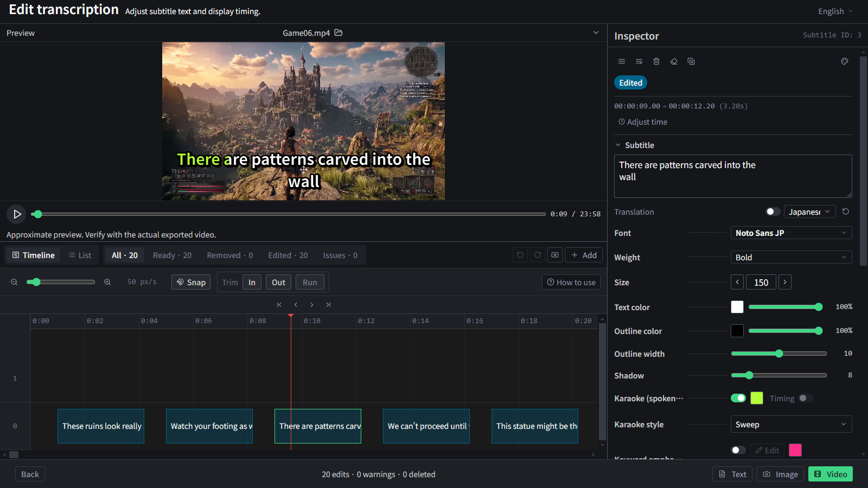Jump to first subtitle
This screenshot has height=488, width=868.
tap(279, 305)
